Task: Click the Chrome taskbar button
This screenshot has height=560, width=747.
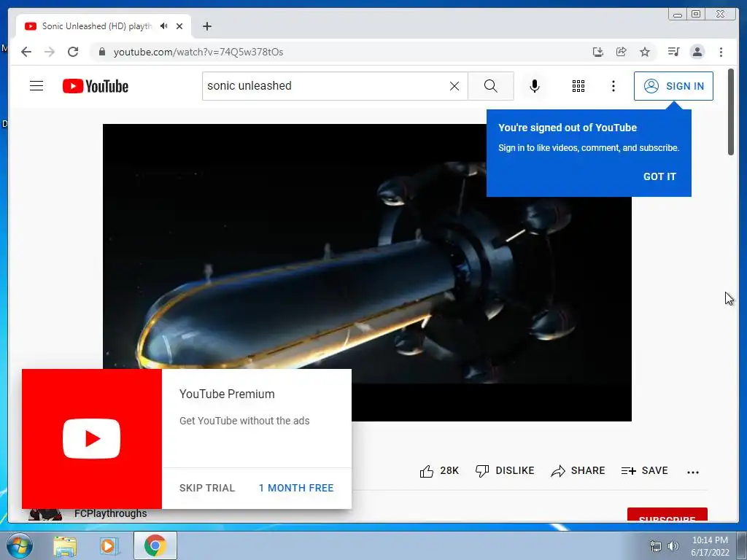Action: tap(155, 545)
